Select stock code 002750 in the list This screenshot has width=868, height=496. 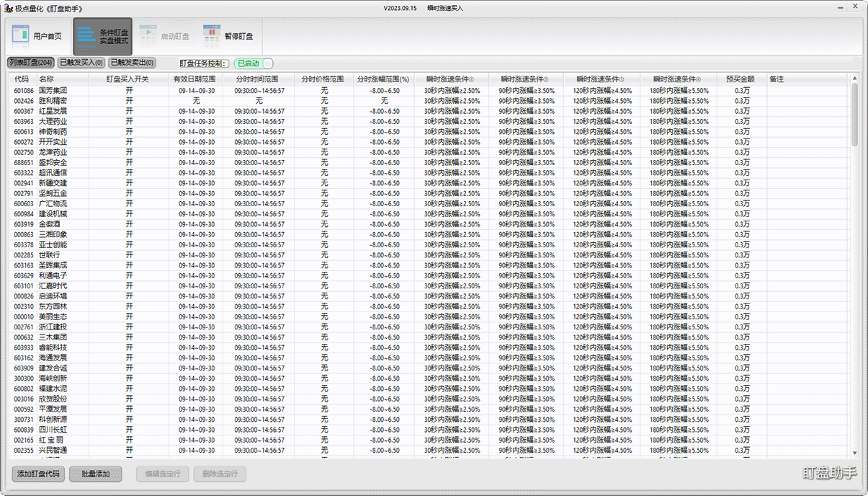[x=24, y=153]
